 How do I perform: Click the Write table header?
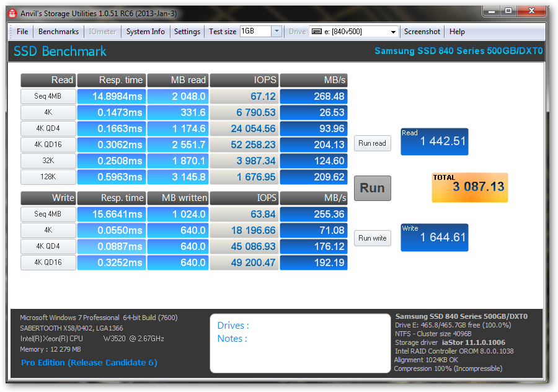(x=48, y=198)
